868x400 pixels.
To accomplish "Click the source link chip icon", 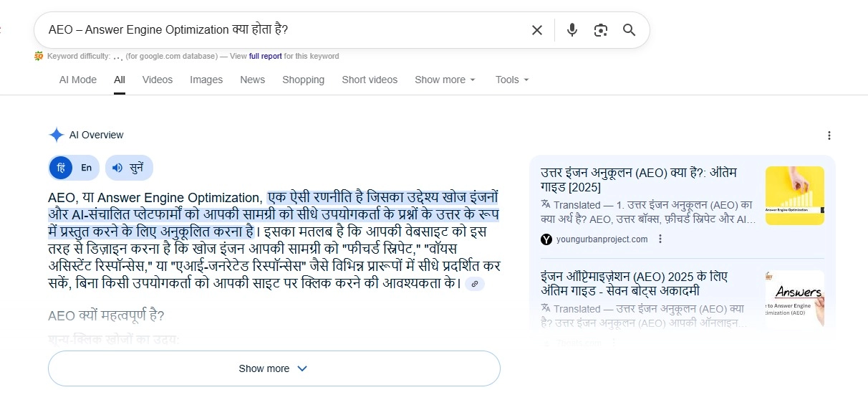I will [x=475, y=285].
